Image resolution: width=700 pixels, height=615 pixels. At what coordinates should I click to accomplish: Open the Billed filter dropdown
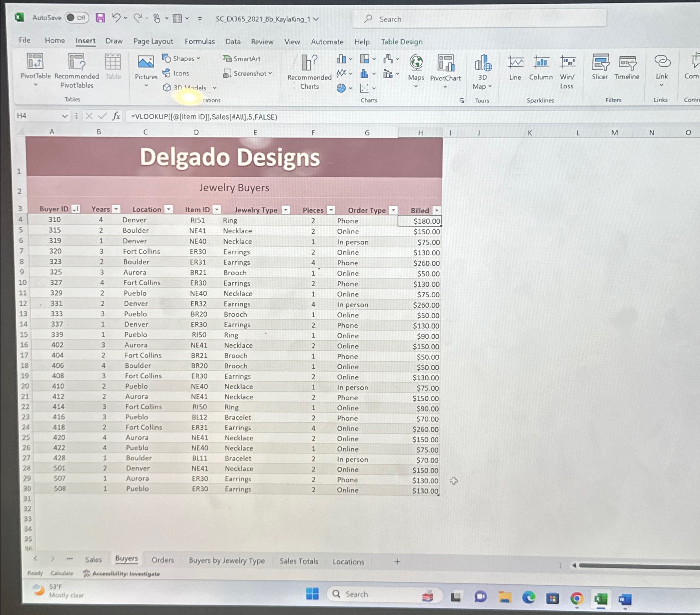436,211
